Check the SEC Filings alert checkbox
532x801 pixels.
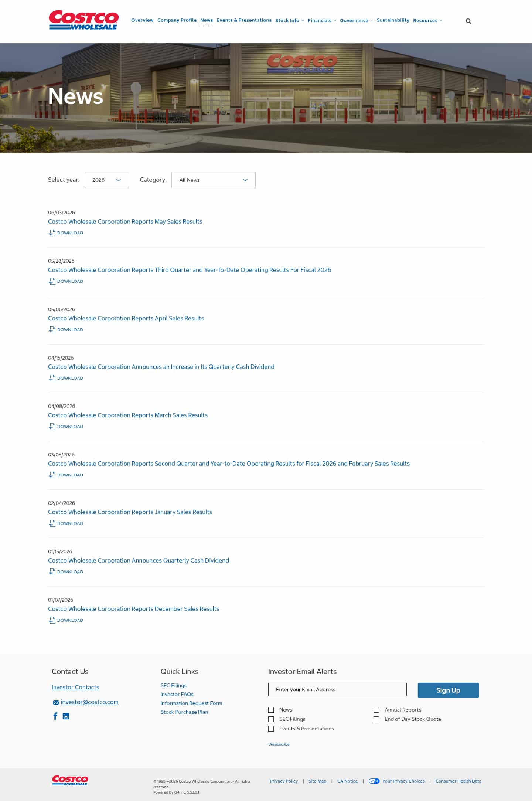click(x=271, y=719)
